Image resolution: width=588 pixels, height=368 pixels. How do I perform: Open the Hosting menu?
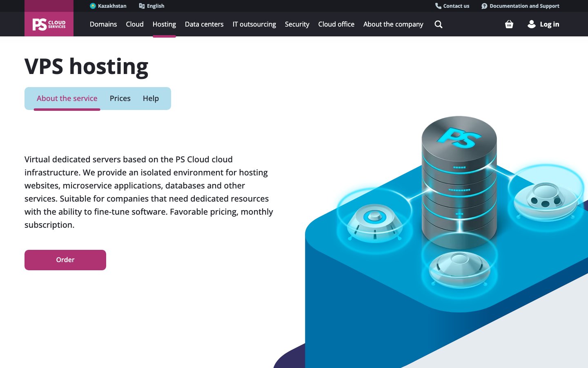click(164, 24)
